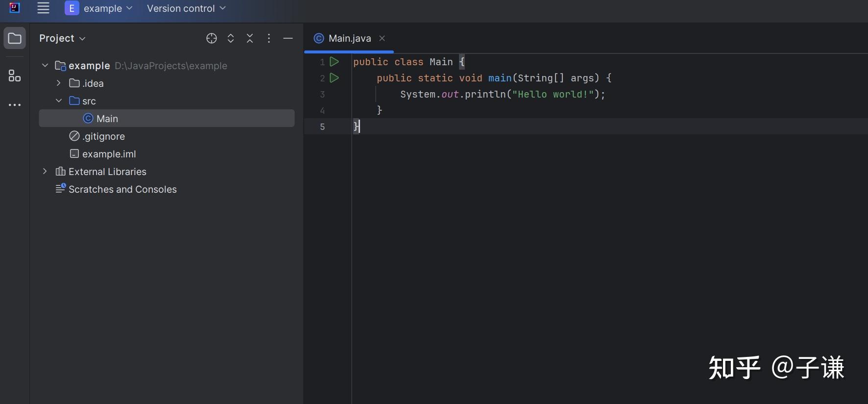Select .gitignore file in project tree
Image resolution: width=868 pixels, height=404 pixels.
tap(103, 136)
